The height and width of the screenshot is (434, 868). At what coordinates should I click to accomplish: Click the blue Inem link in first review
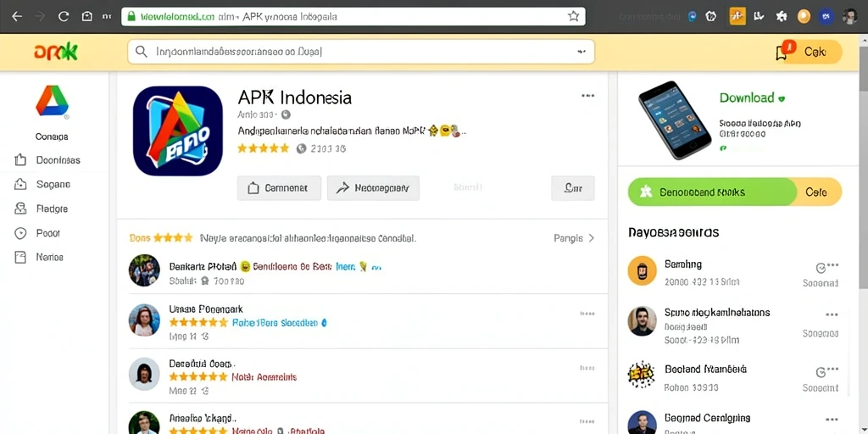(346, 267)
